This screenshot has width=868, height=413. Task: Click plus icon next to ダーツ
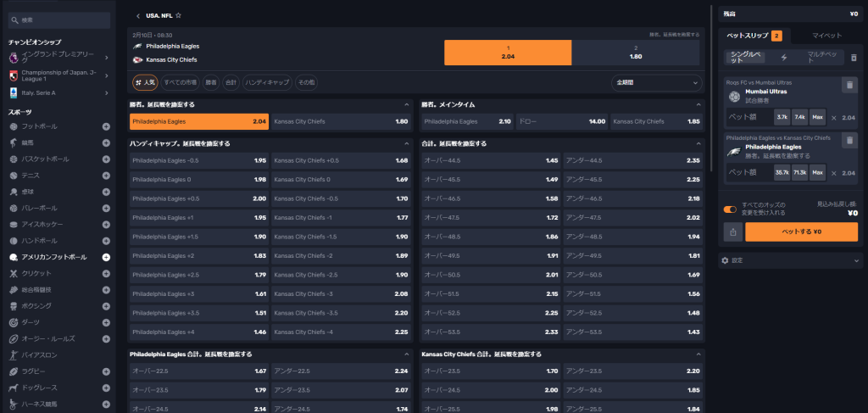[106, 322]
